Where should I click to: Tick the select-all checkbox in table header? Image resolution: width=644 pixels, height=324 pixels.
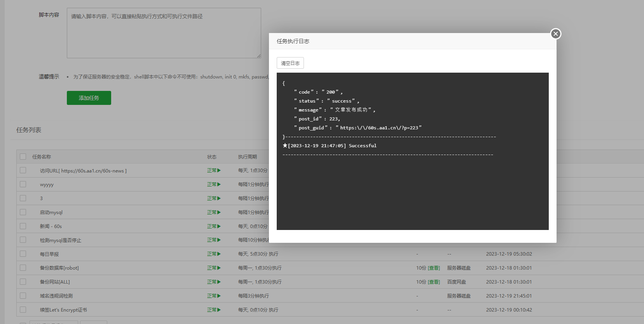23,157
